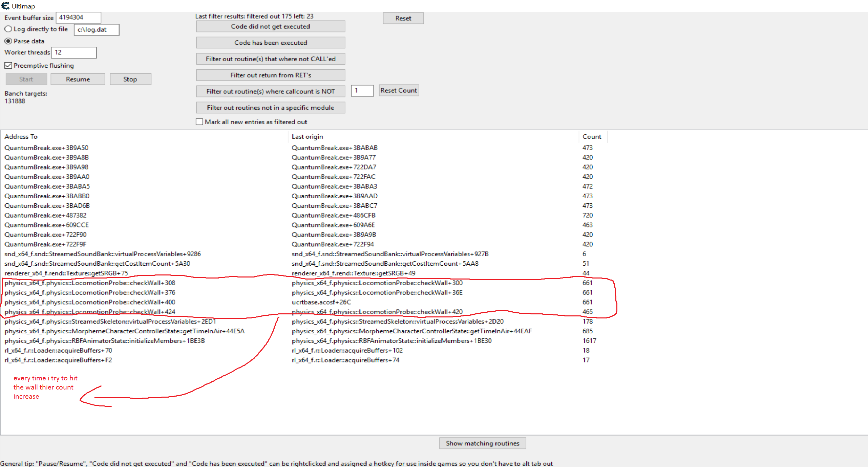
Task: Click the callcount value input box
Action: (x=362, y=91)
